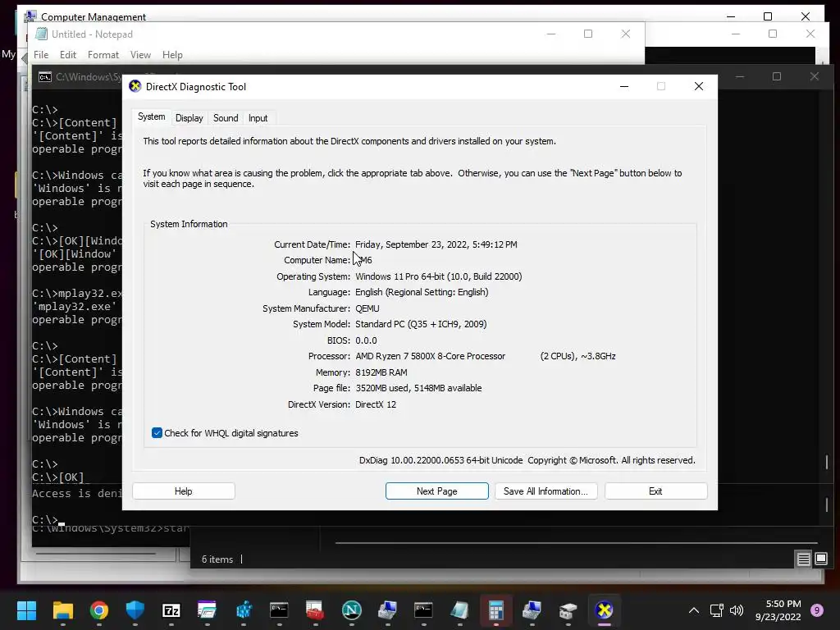Click the 'DirectX 12' version value

click(x=376, y=404)
